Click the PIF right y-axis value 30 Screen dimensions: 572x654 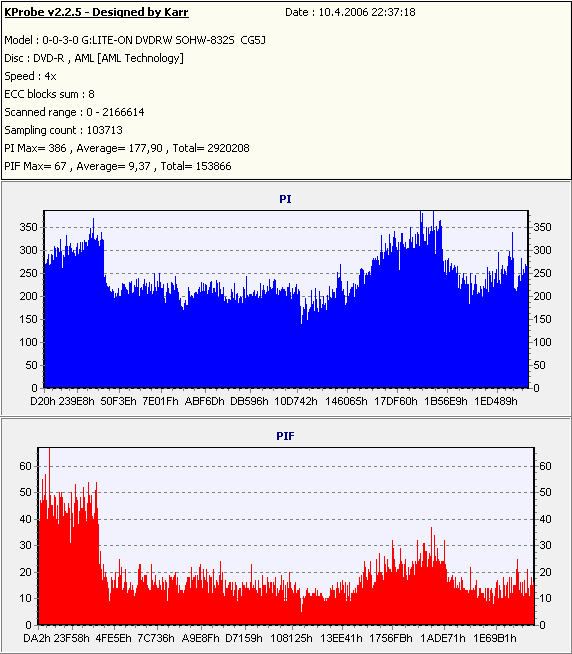[545, 546]
